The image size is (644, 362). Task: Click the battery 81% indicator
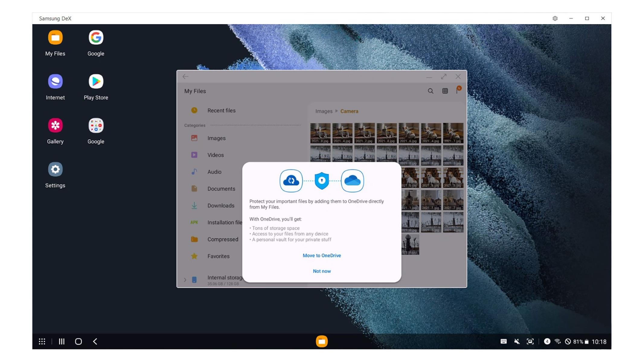click(x=581, y=342)
